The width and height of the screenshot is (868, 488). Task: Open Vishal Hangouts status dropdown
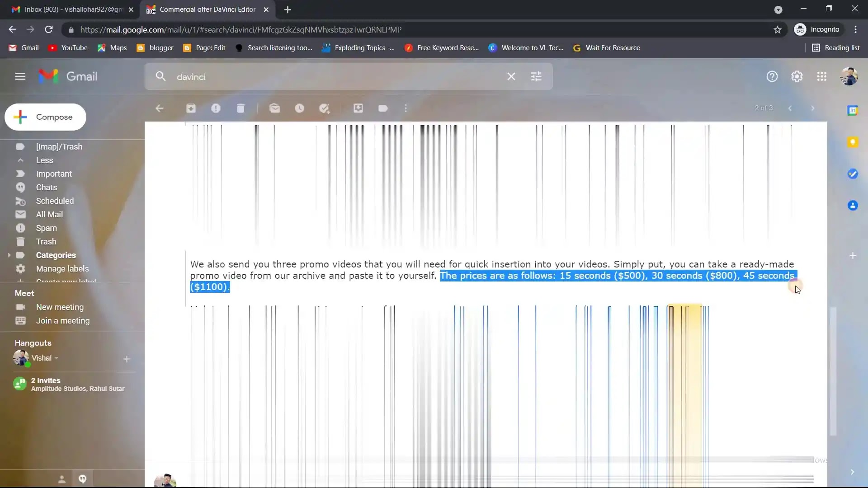pos(57,358)
